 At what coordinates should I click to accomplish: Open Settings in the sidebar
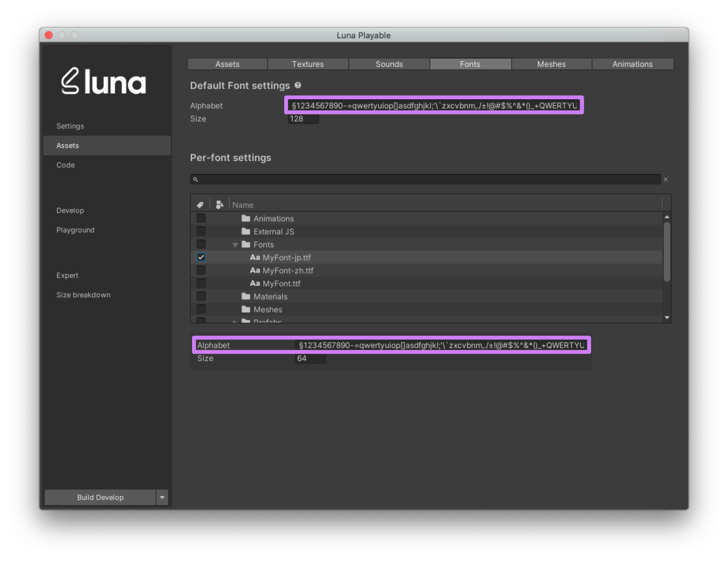107,126
